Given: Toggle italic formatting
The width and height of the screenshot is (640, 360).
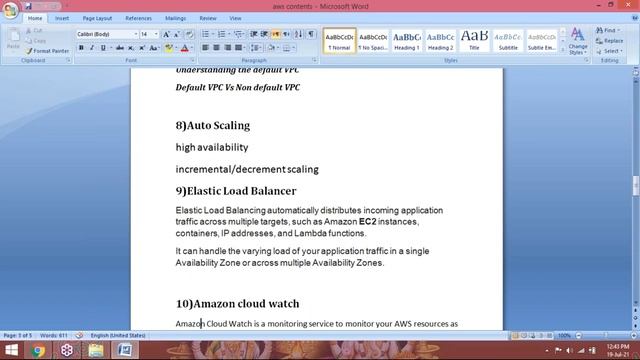Looking at the screenshot, I should [92, 48].
